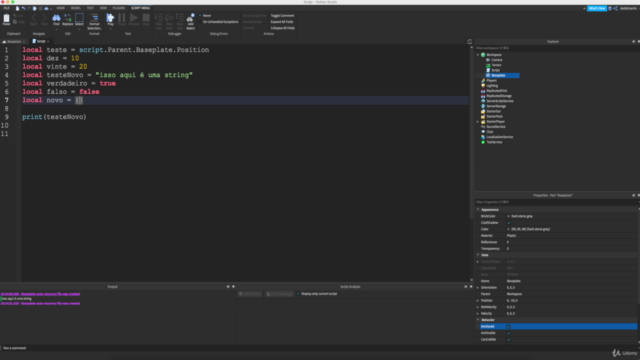This screenshot has height=360, width=640.
Task: Click the undo arrow in quick toolbar
Action: [x=23, y=8]
